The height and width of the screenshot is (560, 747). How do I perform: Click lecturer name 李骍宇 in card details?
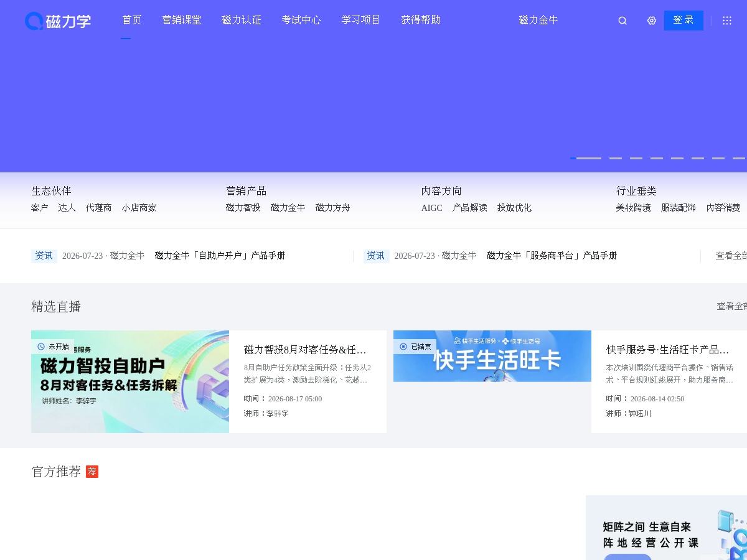point(278,414)
